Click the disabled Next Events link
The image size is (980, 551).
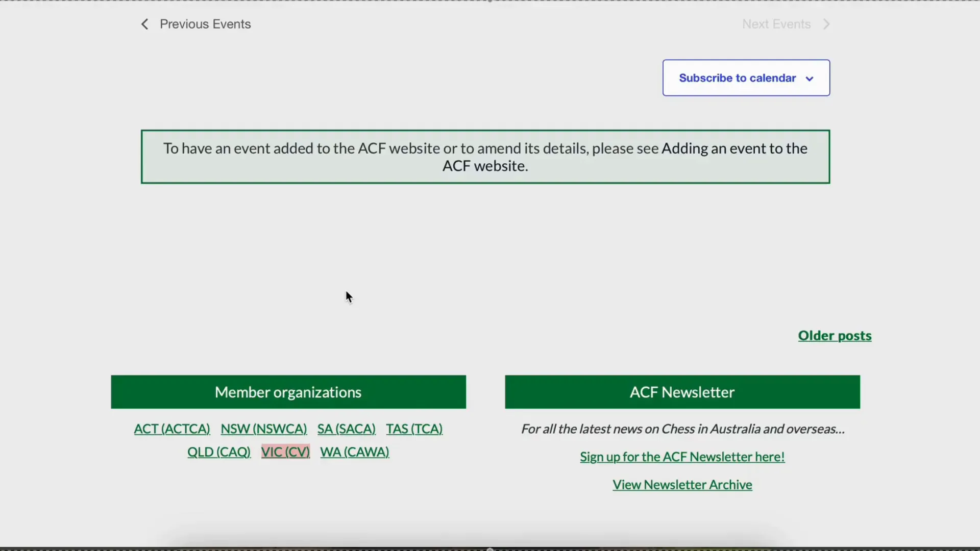pos(776,24)
